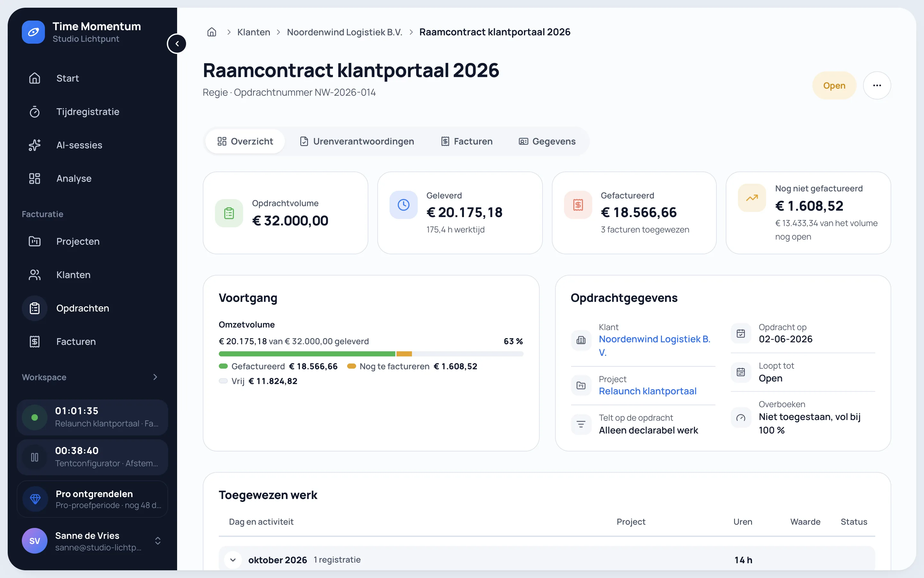Click the SV avatar

[x=35, y=540]
